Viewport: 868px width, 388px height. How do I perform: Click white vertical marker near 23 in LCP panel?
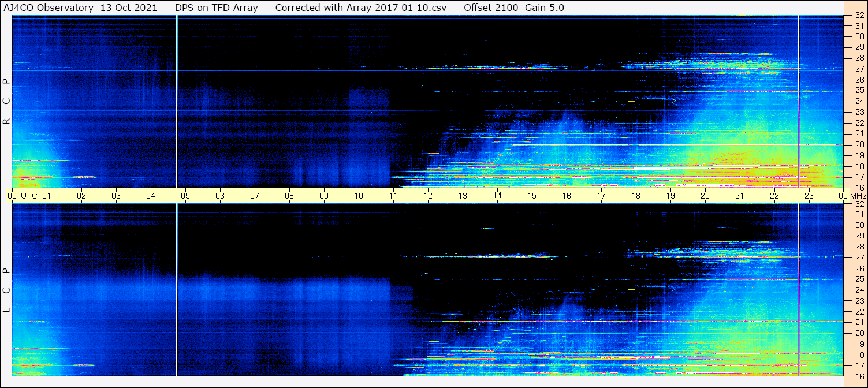[798, 289]
